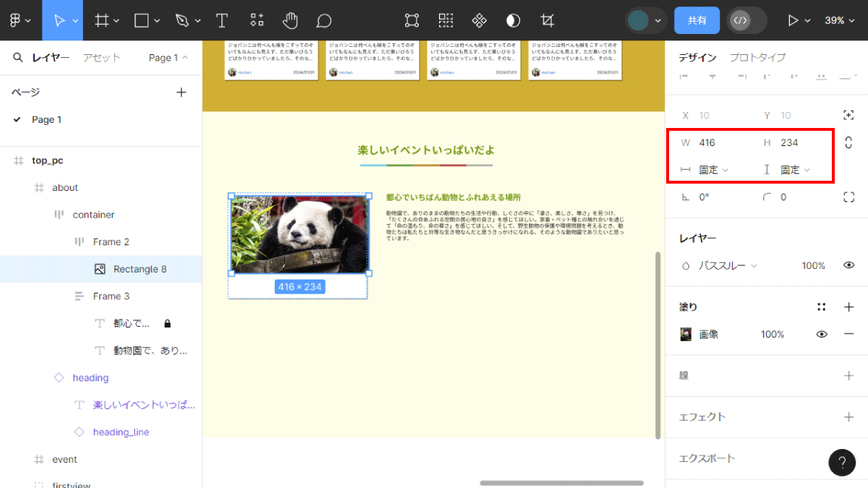Open the pen tools dropdown arrow
Image resolution: width=868 pixels, height=488 pixels.
point(197,21)
